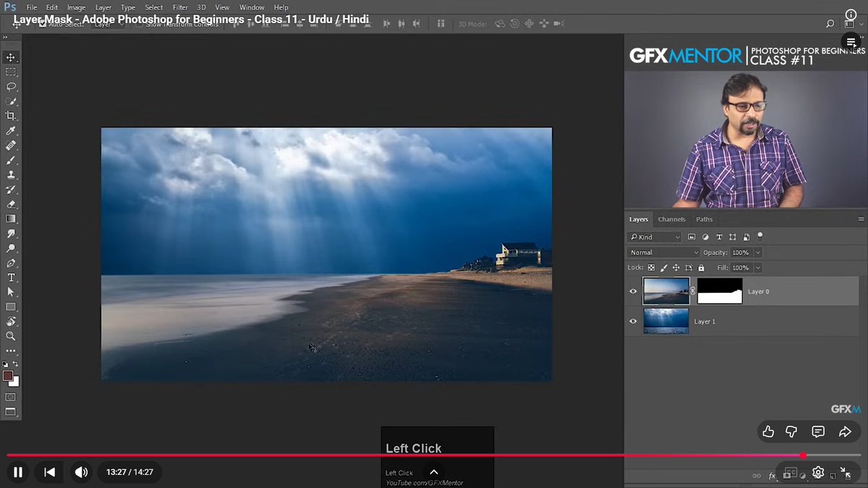Select the Brush tool
868x488 pixels.
pyautogui.click(x=11, y=160)
